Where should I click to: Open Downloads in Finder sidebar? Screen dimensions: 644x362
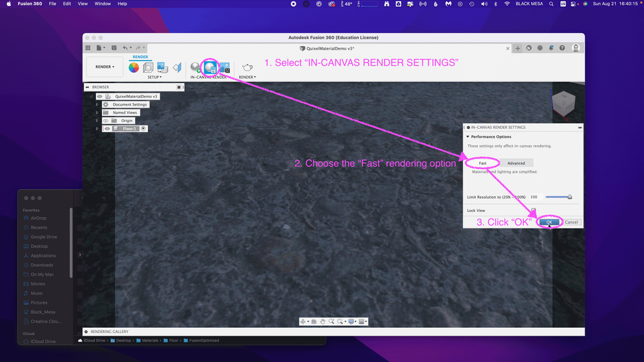(x=42, y=265)
